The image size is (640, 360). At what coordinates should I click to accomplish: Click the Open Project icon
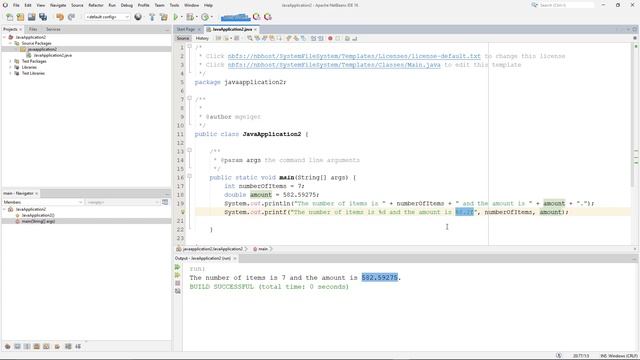pos(31,17)
